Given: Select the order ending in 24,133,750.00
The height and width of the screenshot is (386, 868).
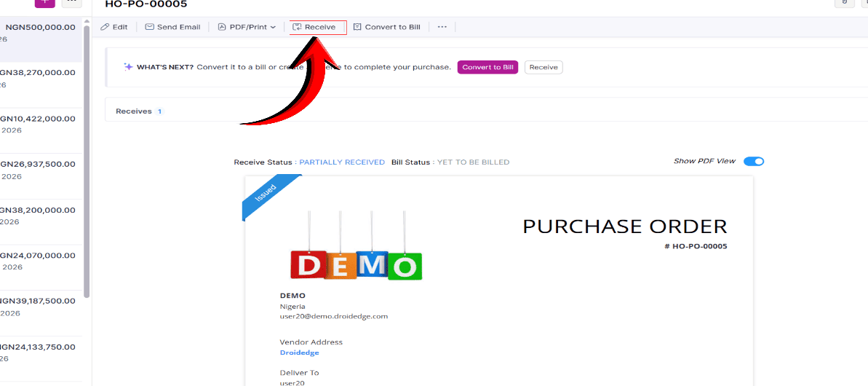Looking at the screenshot, I should click(41, 358).
